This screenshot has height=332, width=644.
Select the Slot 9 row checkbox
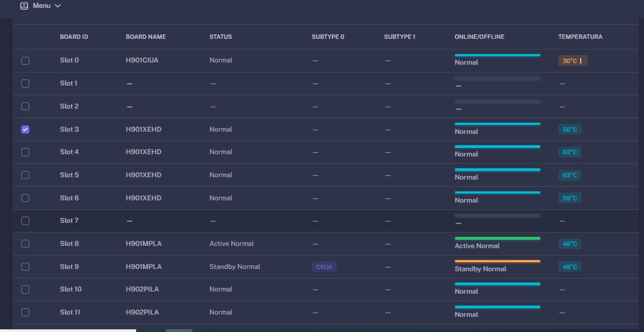click(25, 267)
